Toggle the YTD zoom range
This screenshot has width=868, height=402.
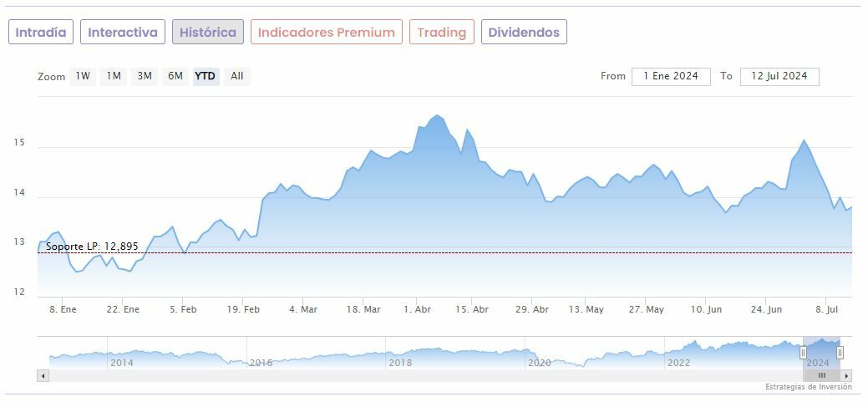click(206, 76)
